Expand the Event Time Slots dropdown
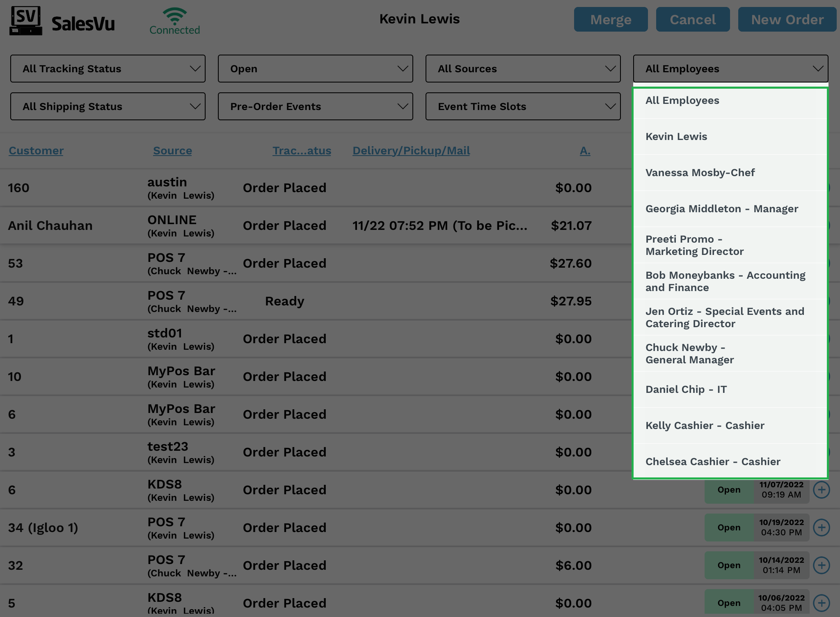Viewport: 840px width, 617px height. click(523, 106)
